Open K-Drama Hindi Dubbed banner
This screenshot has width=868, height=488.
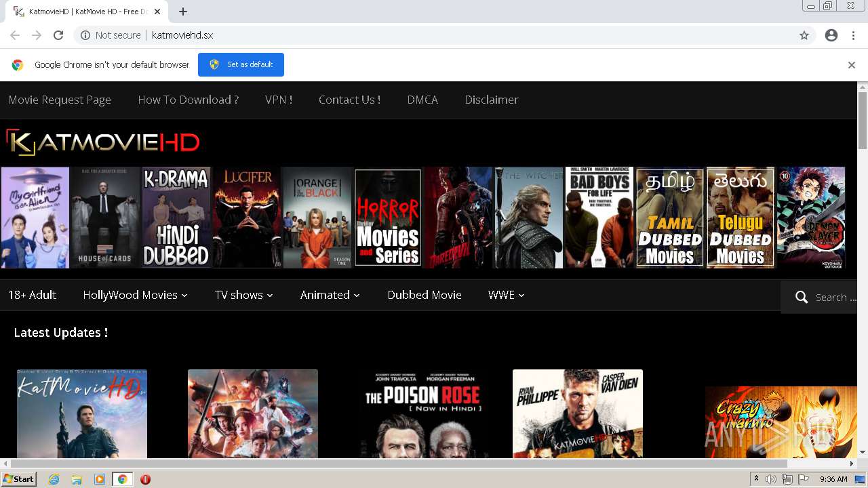[x=176, y=218]
